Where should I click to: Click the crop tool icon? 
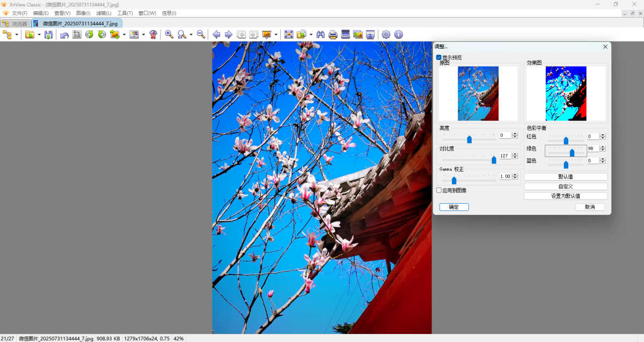coord(77,34)
